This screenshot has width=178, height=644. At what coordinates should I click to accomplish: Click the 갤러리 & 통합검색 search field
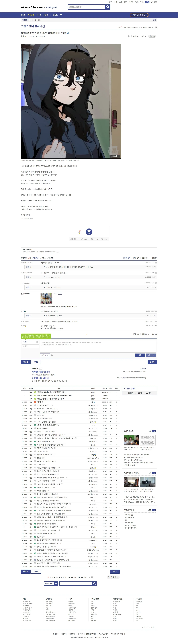86,7
